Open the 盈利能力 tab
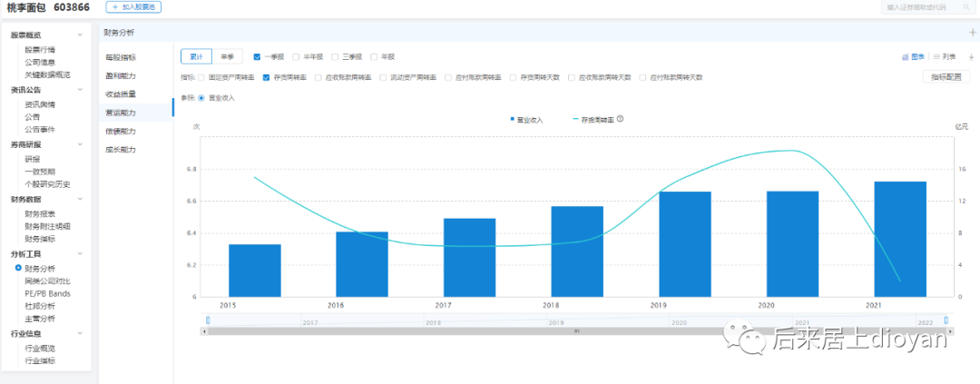This screenshot has width=980, height=384. point(121,75)
